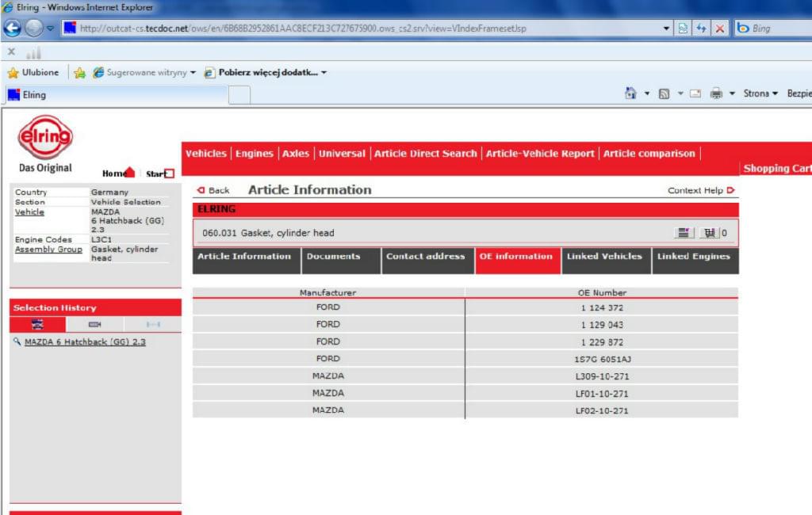Open the Strona page menu
The image size is (812, 515).
[x=760, y=93]
